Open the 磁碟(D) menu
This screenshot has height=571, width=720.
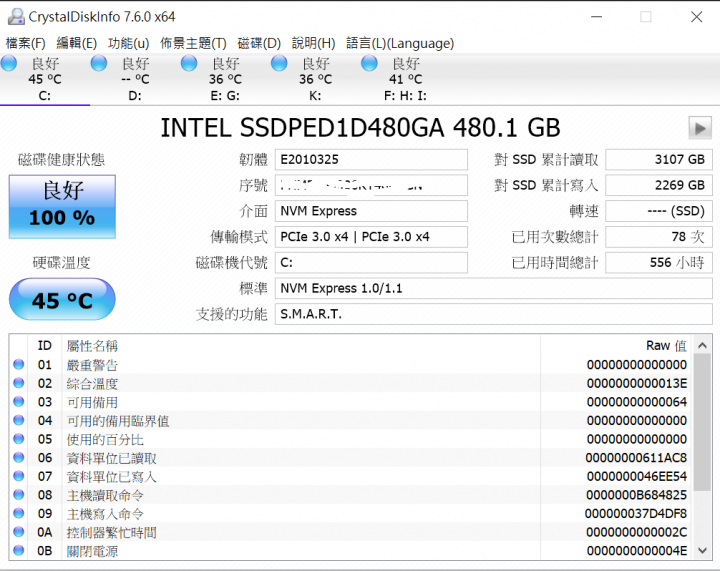click(259, 43)
